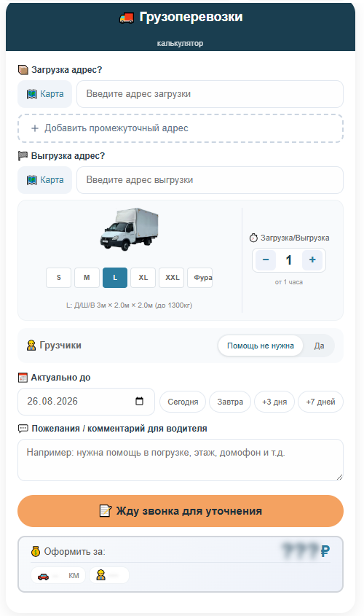Select truck size L
The height and width of the screenshot is (616, 364).
tap(115, 277)
